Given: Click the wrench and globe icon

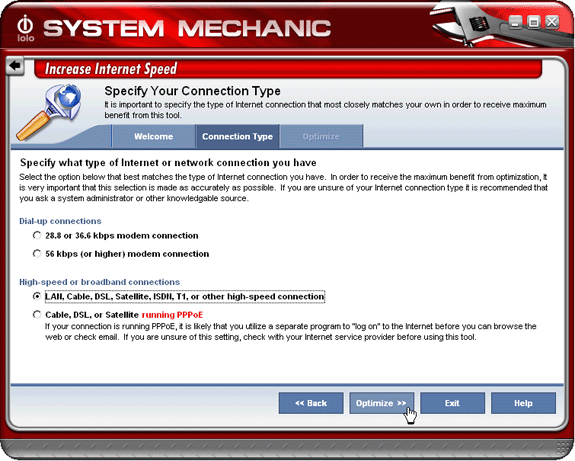Looking at the screenshot, I should click(x=49, y=112).
